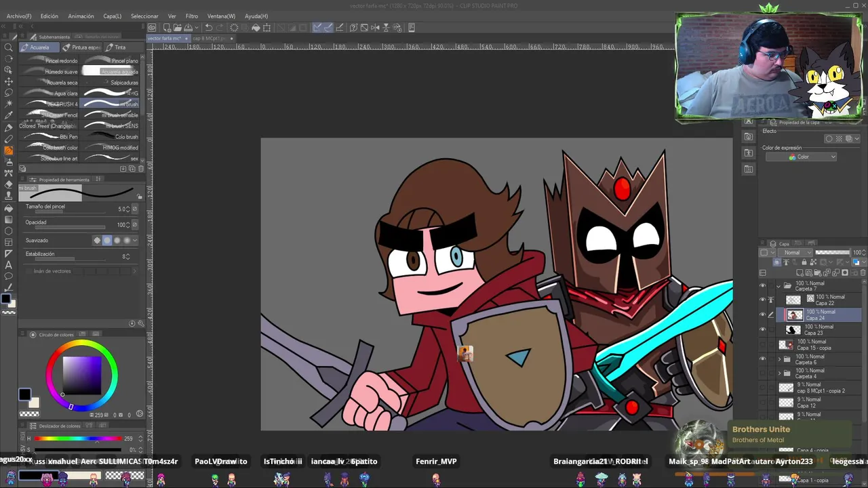Show the Capa 15 - copia layer

[x=762, y=344]
